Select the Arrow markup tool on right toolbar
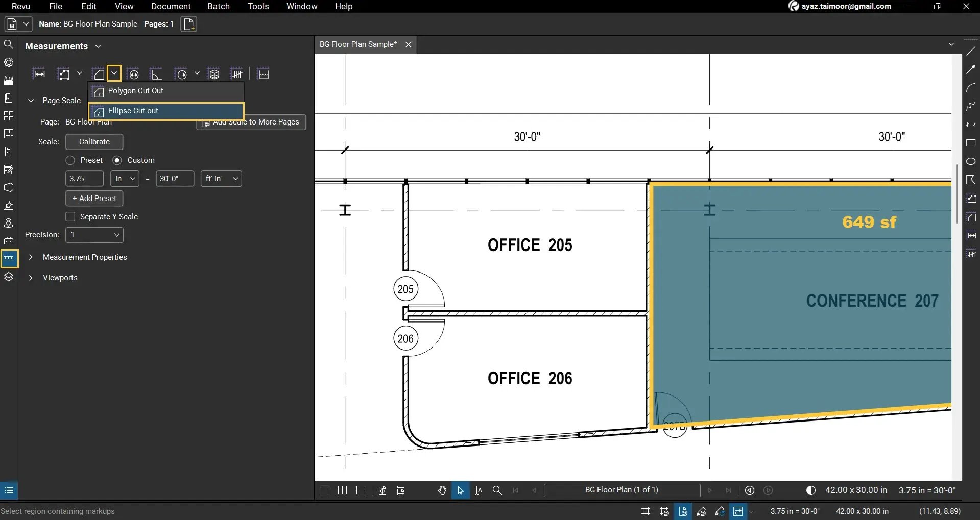 (x=971, y=69)
